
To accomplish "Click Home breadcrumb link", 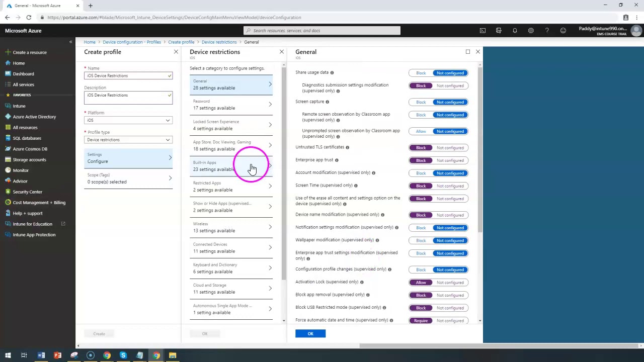I will coord(90,42).
